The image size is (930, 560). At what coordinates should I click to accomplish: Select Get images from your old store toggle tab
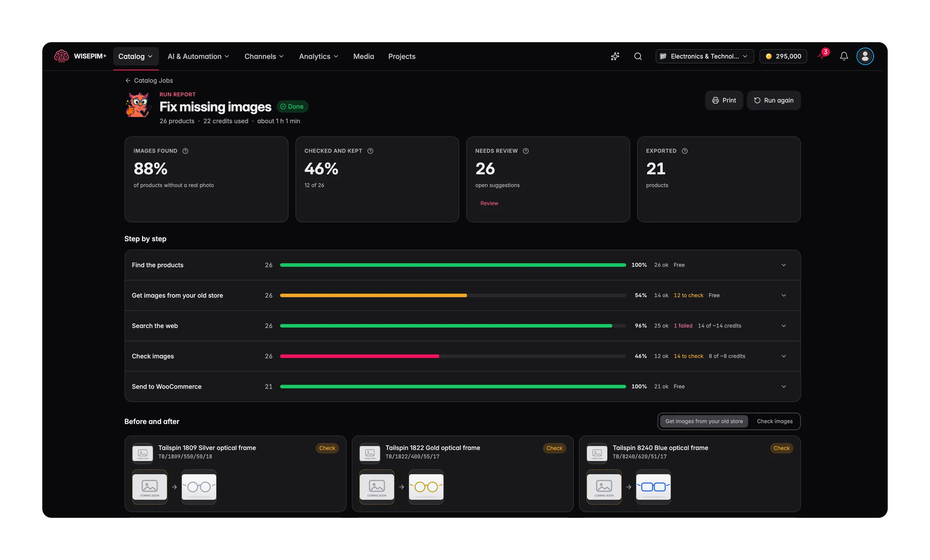(x=704, y=421)
